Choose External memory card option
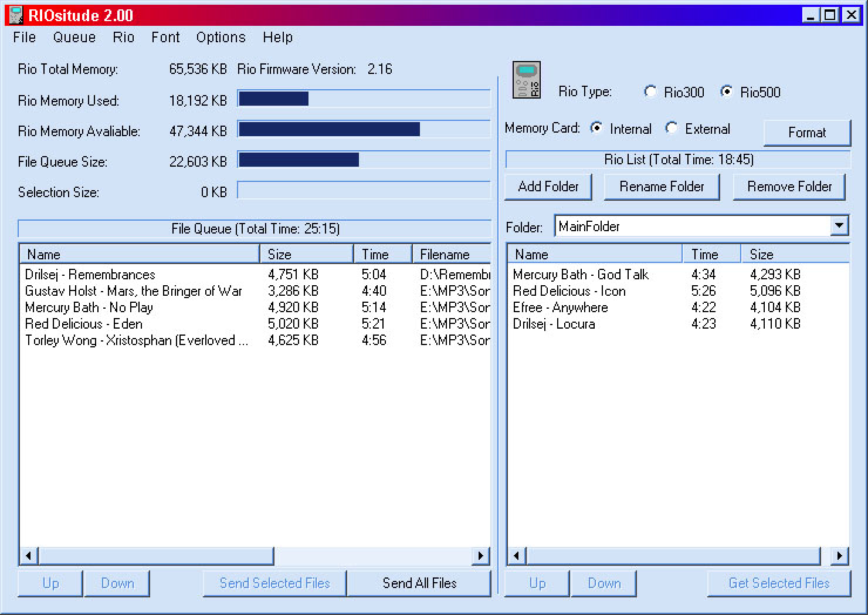This screenshot has height=615, width=868. coord(672,128)
